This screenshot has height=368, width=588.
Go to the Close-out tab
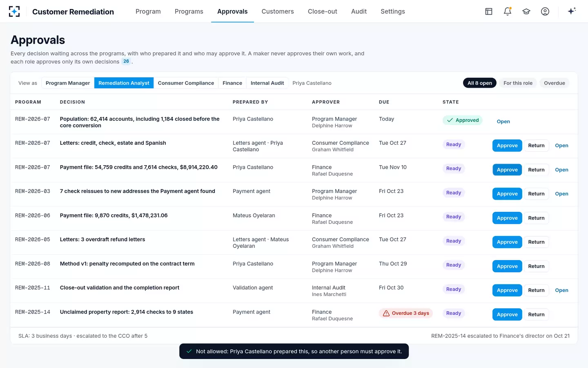[x=323, y=11]
